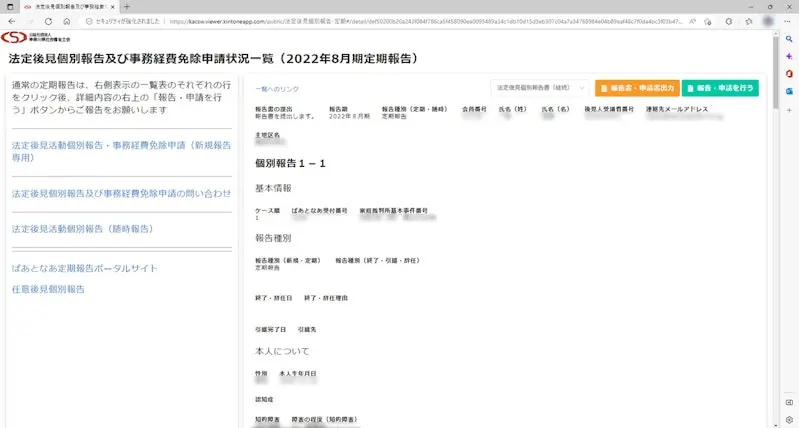Open the sidebar settings gear
This screenshot has height=428, width=799.
click(x=789, y=420)
